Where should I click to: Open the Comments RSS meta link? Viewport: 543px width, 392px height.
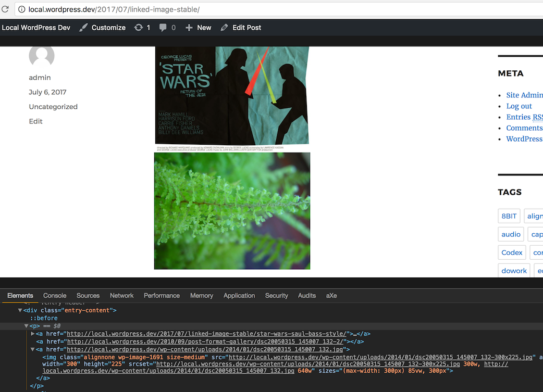pos(524,128)
